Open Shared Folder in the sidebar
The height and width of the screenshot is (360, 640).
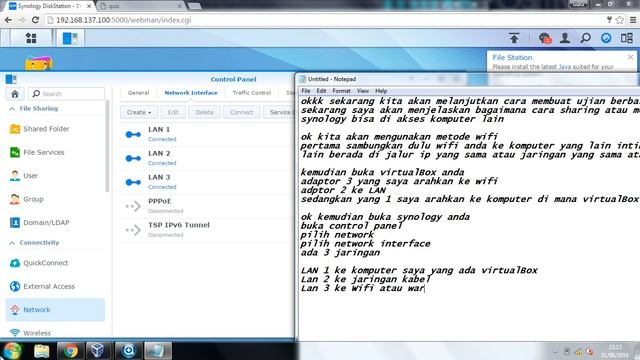click(55, 129)
